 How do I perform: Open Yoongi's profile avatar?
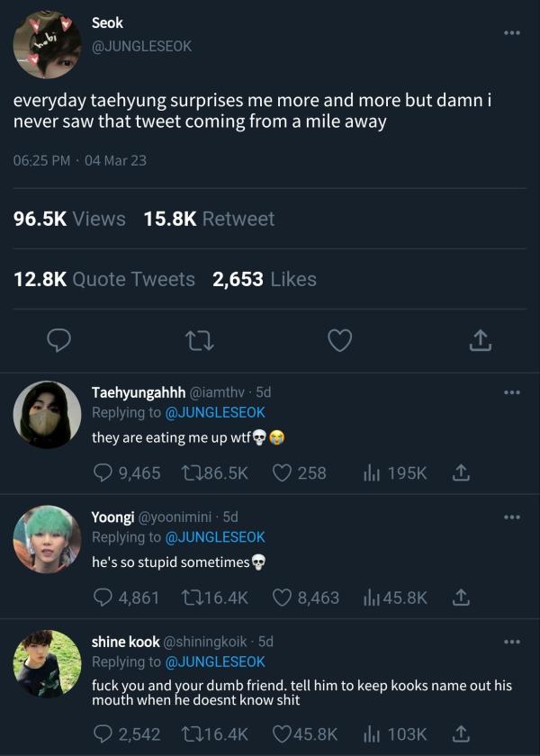[x=47, y=539]
